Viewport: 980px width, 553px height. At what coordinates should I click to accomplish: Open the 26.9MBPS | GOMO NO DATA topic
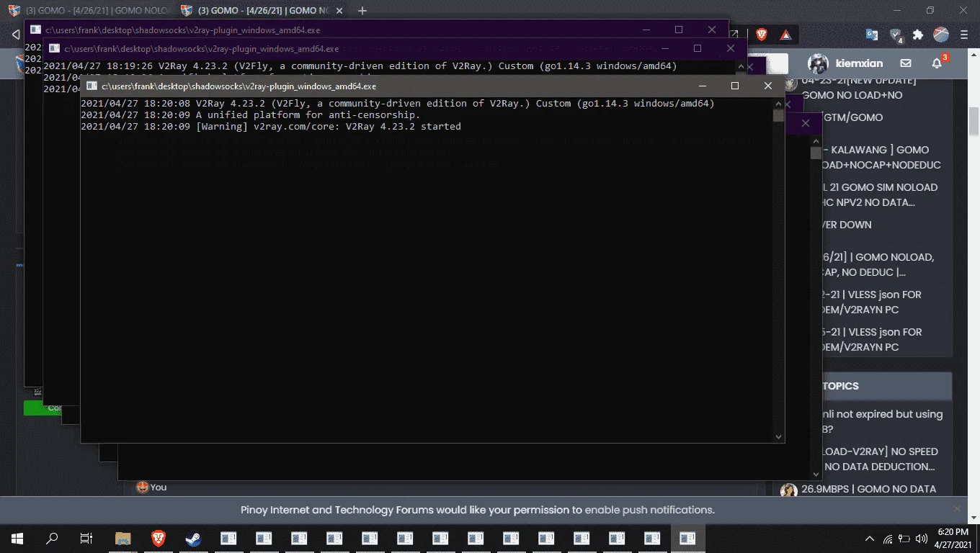click(x=868, y=489)
